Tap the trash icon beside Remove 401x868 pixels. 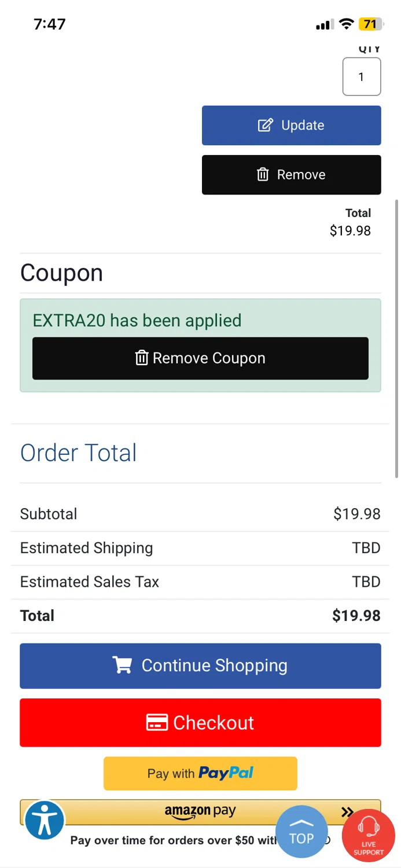[x=263, y=175]
